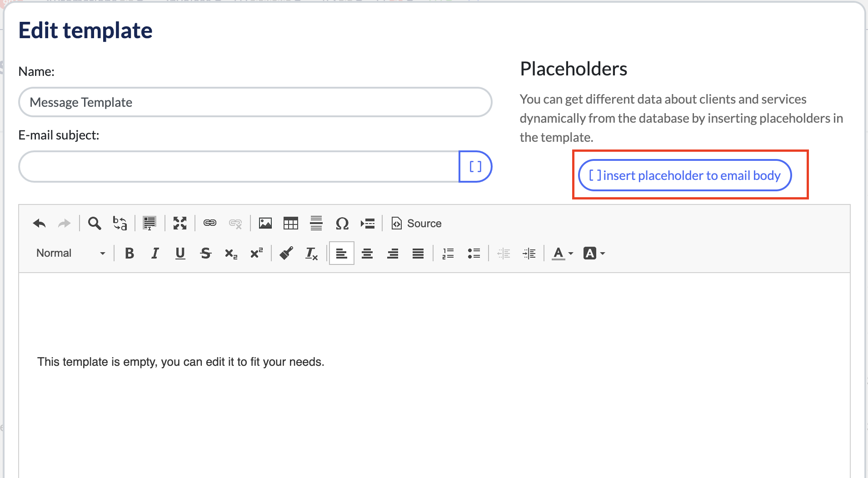Toggle bold formatting
Image resolution: width=868 pixels, height=478 pixels.
coord(129,253)
